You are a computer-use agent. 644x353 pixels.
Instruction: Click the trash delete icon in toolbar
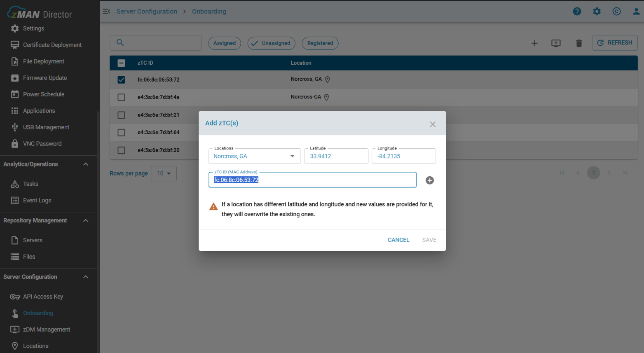(x=578, y=43)
